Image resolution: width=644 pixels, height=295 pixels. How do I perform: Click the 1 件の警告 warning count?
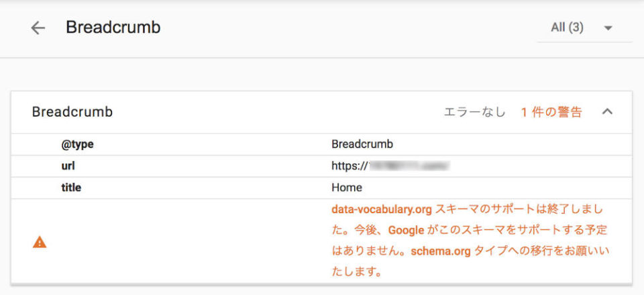click(551, 112)
